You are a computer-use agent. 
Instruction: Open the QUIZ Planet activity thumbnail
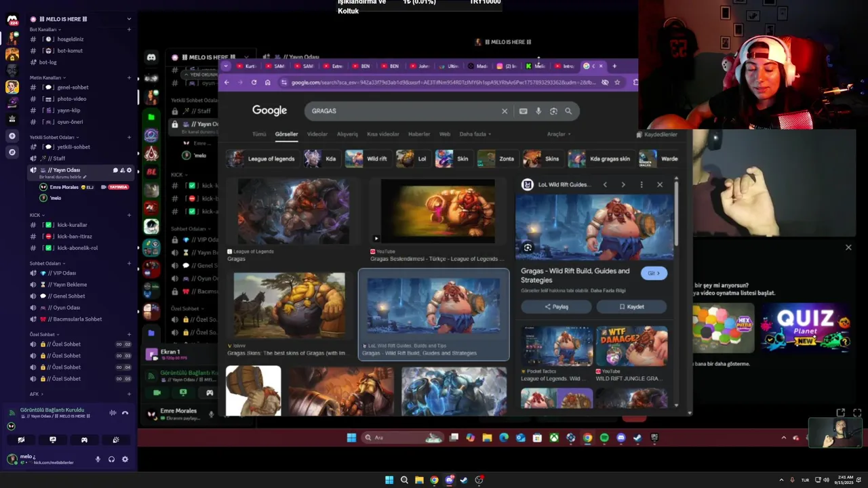(x=805, y=328)
